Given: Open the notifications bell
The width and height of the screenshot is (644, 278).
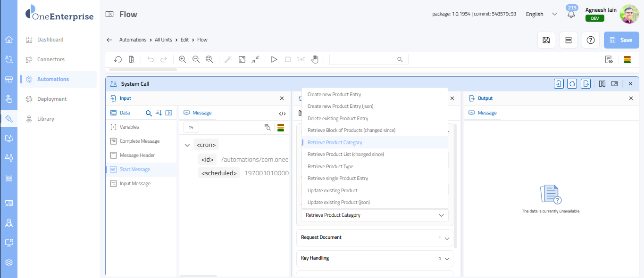Looking at the screenshot, I should coord(571,15).
